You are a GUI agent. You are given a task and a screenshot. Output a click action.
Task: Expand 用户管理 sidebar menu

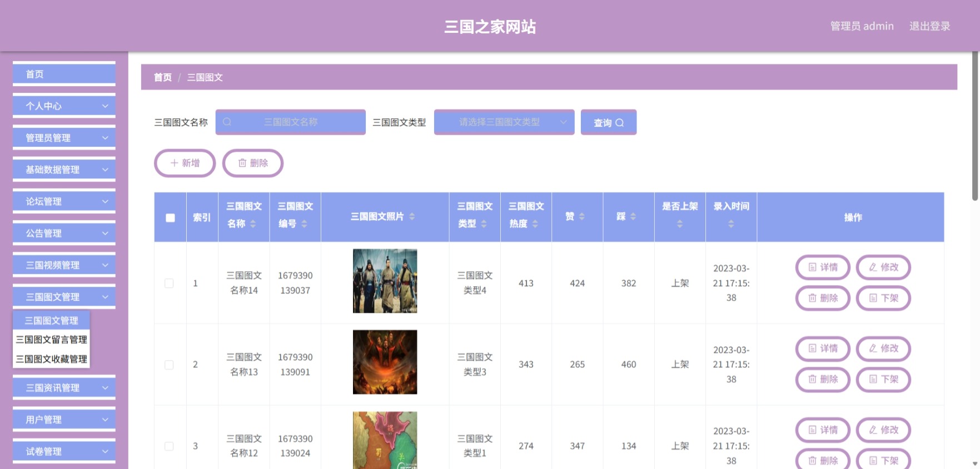64,420
